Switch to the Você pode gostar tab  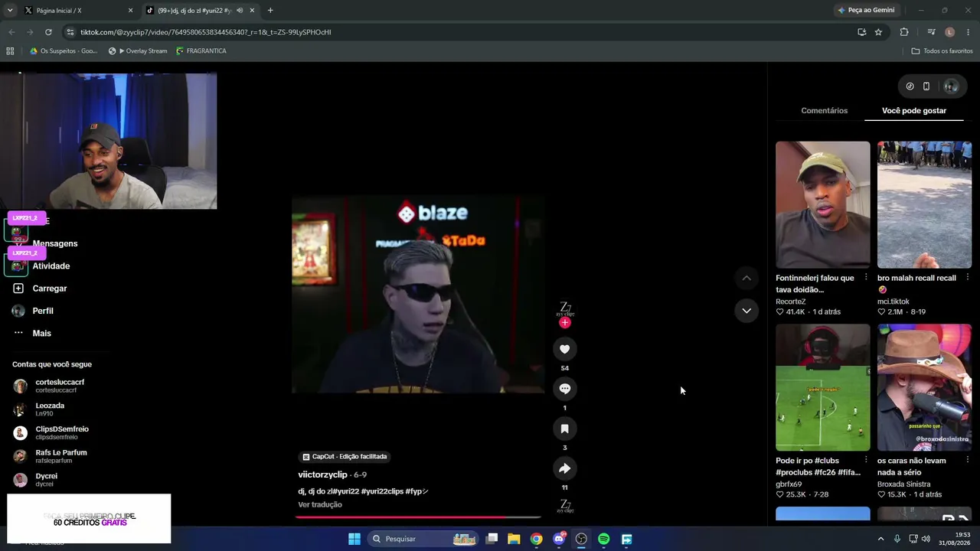coord(913,111)
